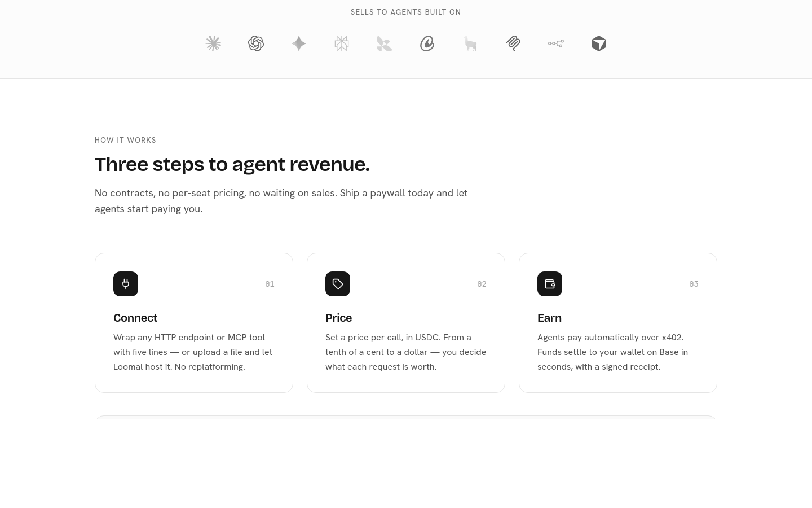Click the Perplexity logo
Image resolution: width=812 pixels, height=508 pixels.
click(342, 43)
